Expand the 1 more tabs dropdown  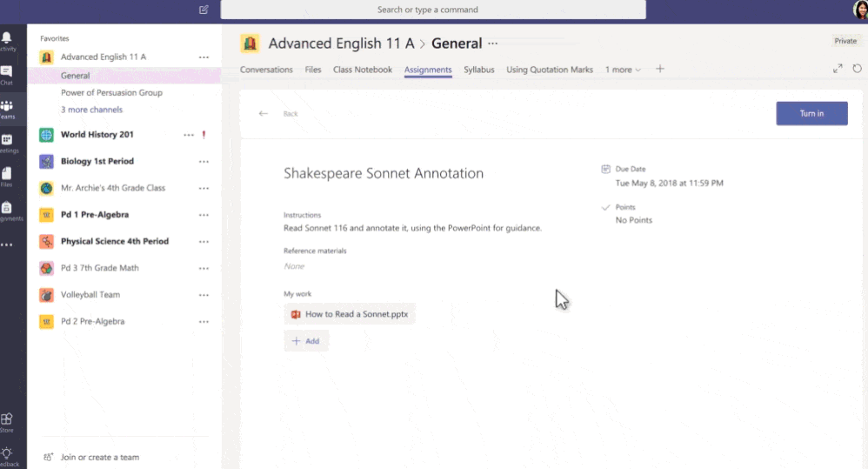623,70
